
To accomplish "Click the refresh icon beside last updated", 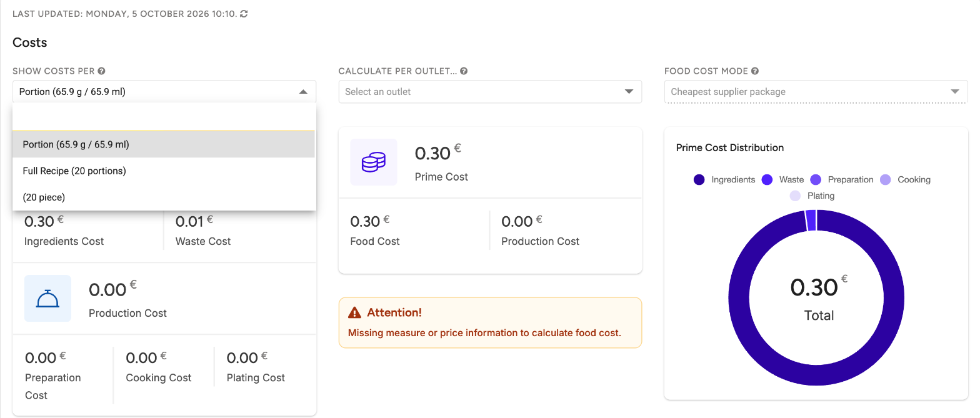I will (x=244, y=14).
